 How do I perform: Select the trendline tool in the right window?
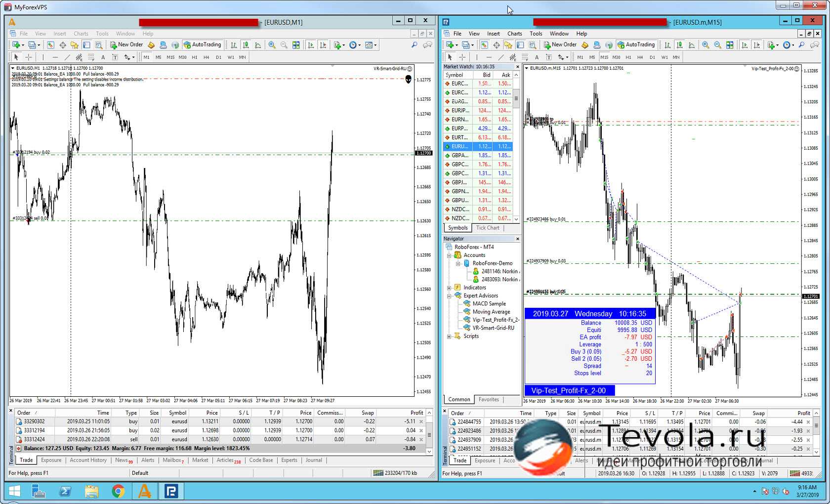click(501, 57)
